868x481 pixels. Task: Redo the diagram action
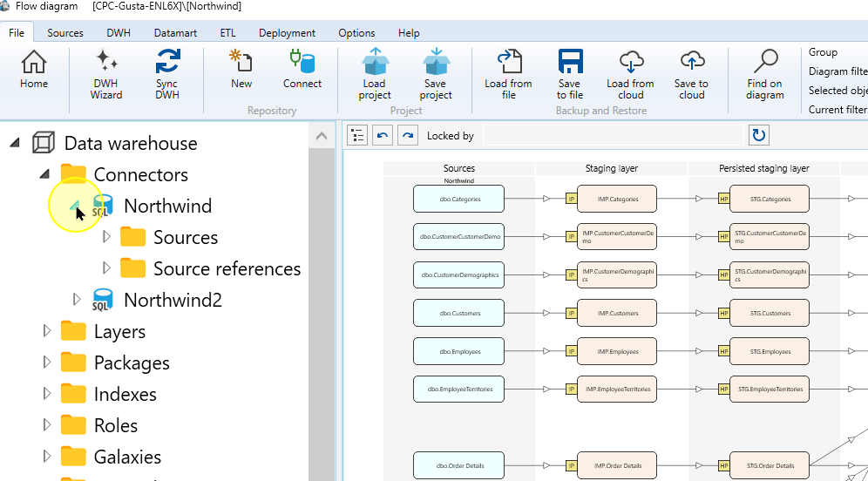point(408,135)
